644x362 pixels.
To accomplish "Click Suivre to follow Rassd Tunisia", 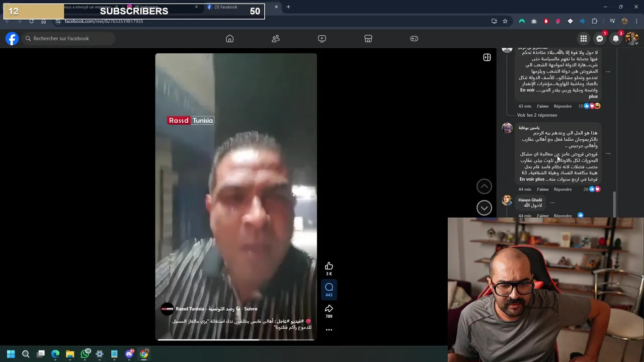I will (x=251, y=309).
